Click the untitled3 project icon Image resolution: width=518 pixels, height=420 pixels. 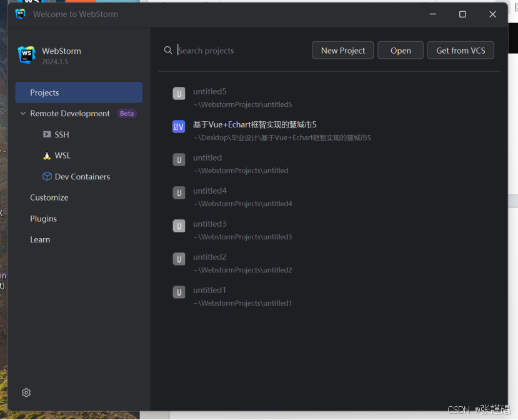click(x=179, y=226)
